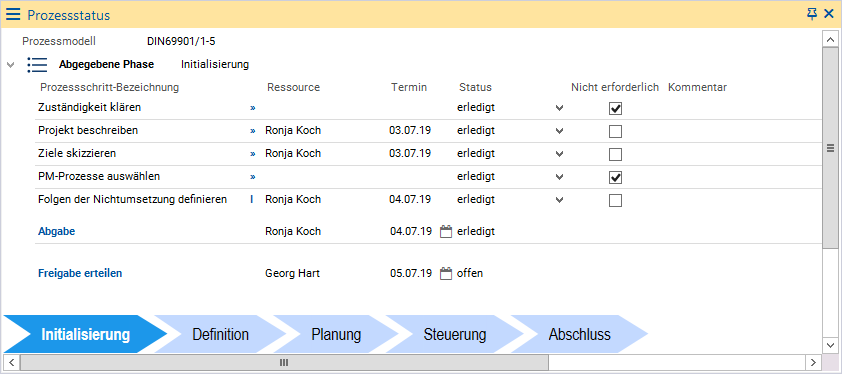Screen dimensions: 842x374
Task: Click the marker icon for Folgen der Nichtumsetzung
Action: coord(252,199)
